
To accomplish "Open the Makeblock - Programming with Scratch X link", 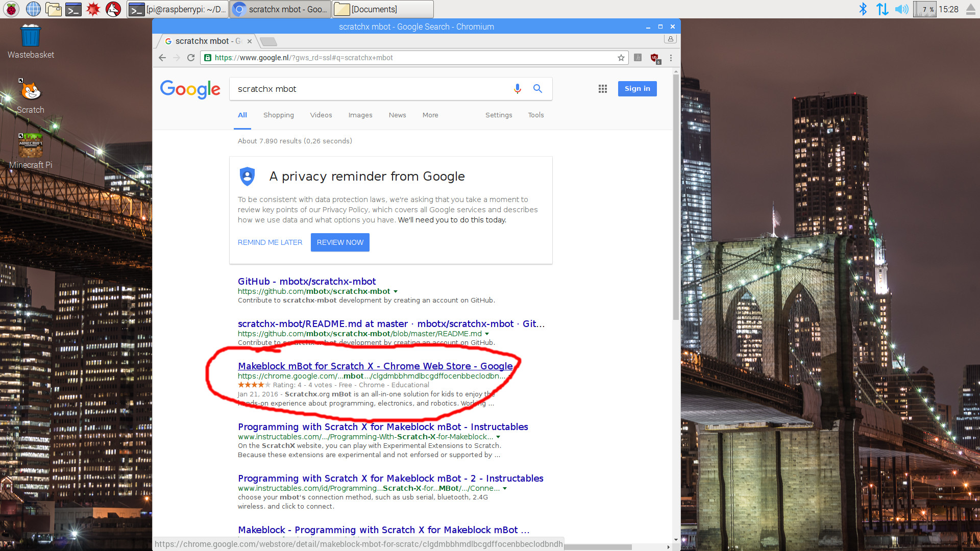I will 384,530.
